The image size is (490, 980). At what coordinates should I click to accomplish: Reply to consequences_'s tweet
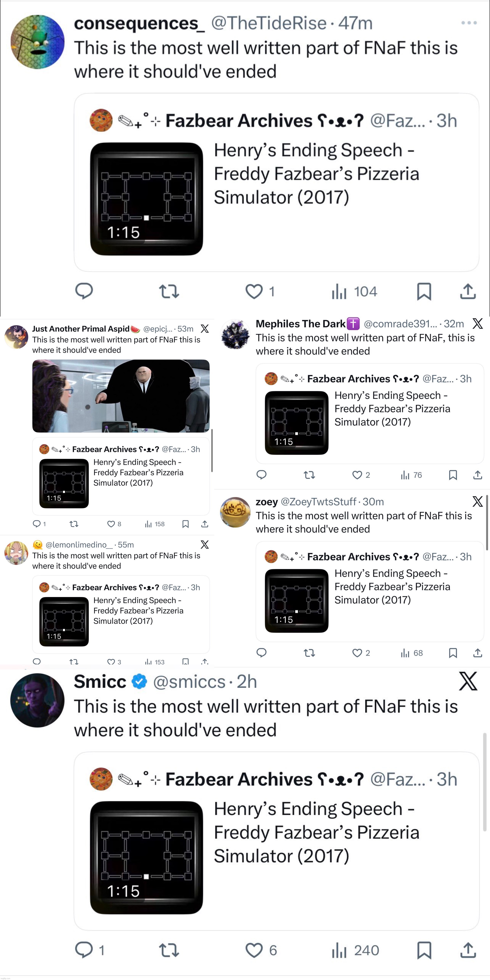pyautogui.click(x=84, y=291)
